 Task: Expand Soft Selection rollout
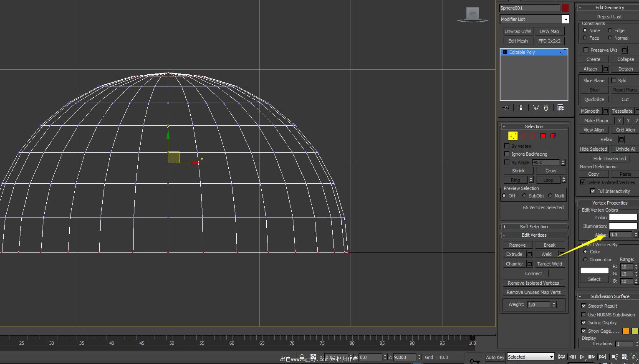click(x=534, y=227)
